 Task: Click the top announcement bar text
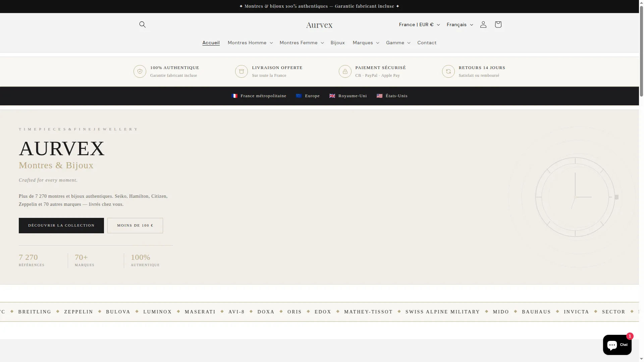coord(319,6)
